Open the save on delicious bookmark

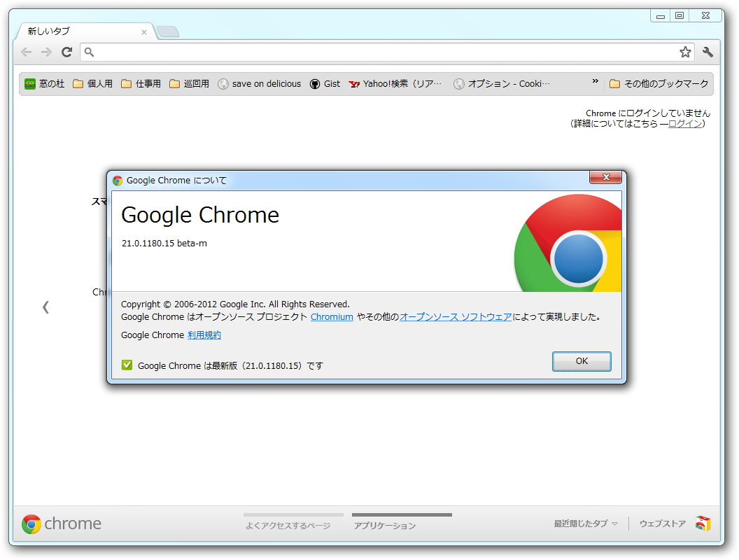(260, 83)
